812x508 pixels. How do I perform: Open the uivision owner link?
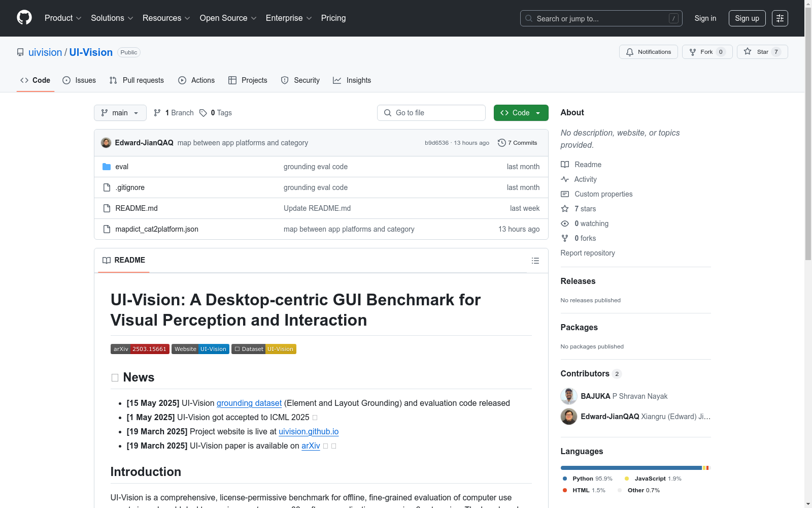click(x=45, y=52)
